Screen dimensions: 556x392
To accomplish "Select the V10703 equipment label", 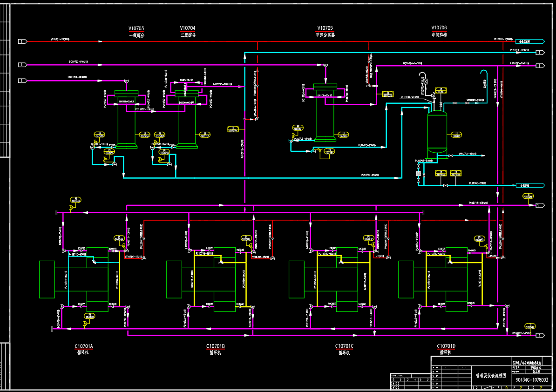I will 136,28.
